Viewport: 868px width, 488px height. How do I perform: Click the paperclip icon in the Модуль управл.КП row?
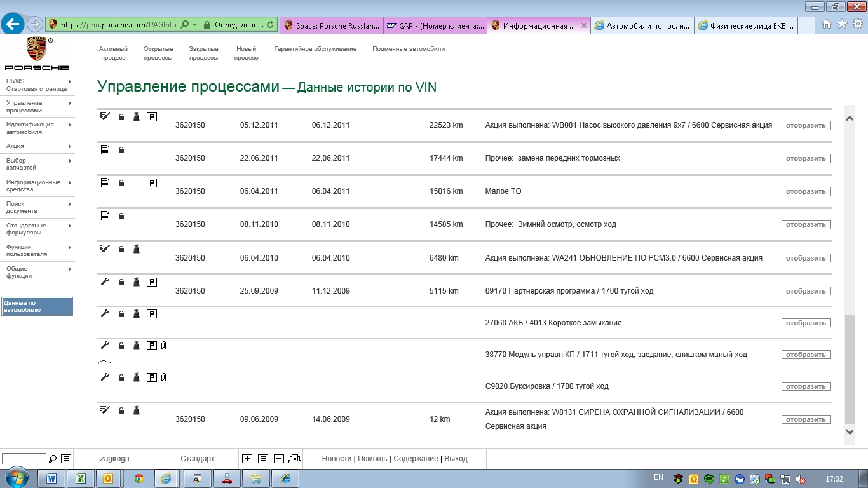pos(163,346)
